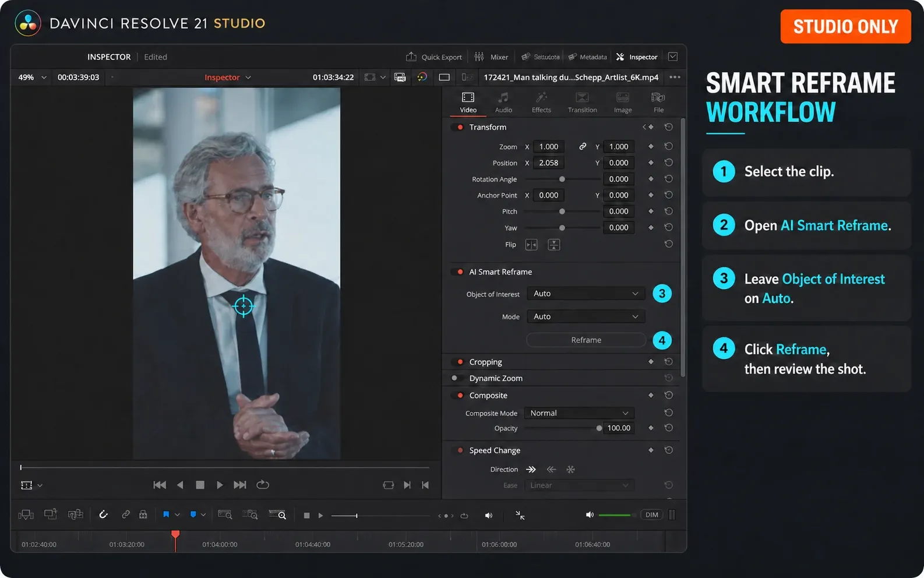Set speed direction to forward
The image size is (924, 578).
point(531,470)
